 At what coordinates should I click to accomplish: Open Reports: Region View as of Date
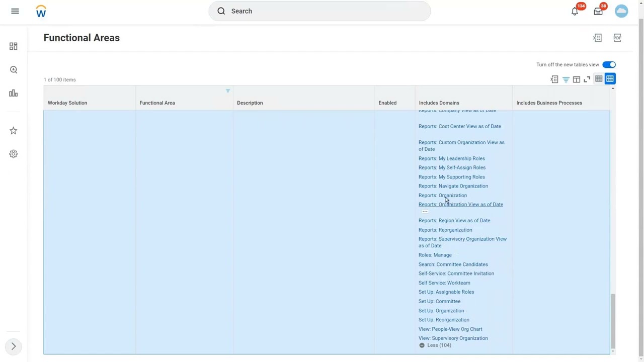(x=454, y=221)
